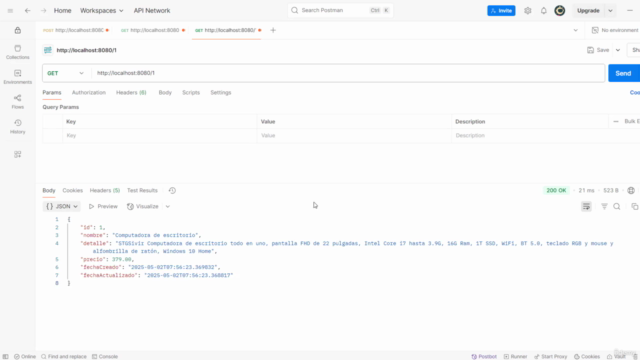Toggle word wrap in response body
This screenshot has height=360, width=640.
pos(586,207)
